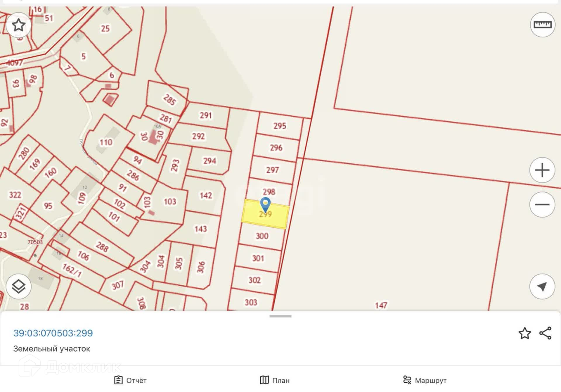Click the blue location pin marker

[x=265, y=204]
